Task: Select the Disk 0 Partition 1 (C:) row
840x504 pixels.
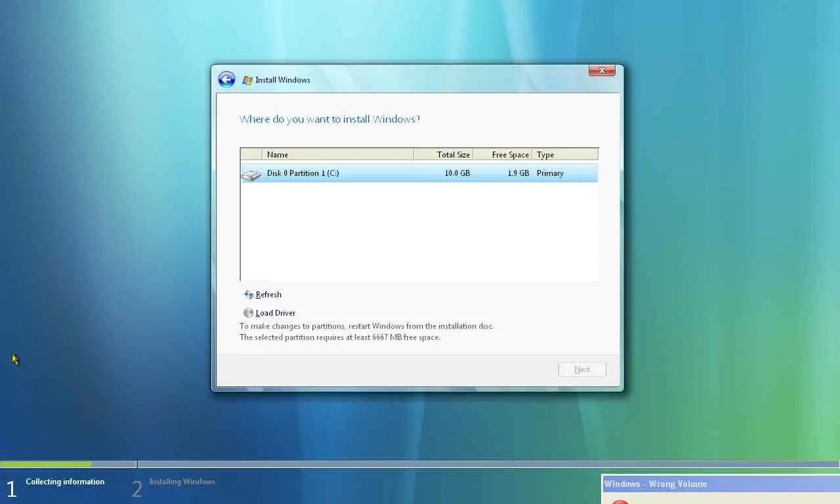Action: 419,173
